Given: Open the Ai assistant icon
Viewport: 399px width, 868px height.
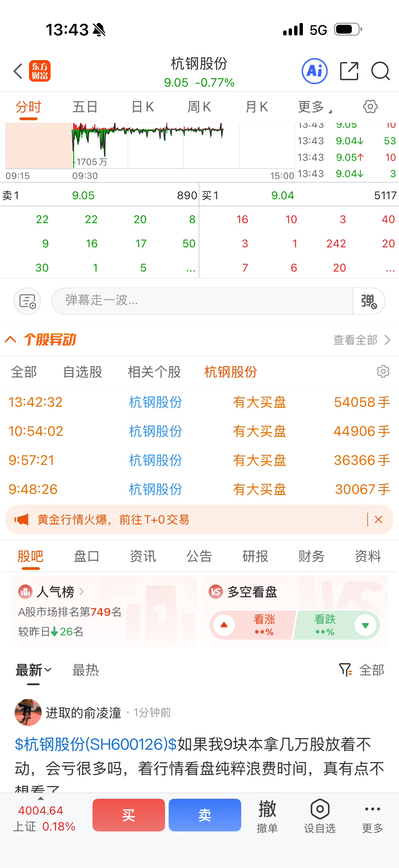Looking at the screenshot, I should [x=315, y=71].
